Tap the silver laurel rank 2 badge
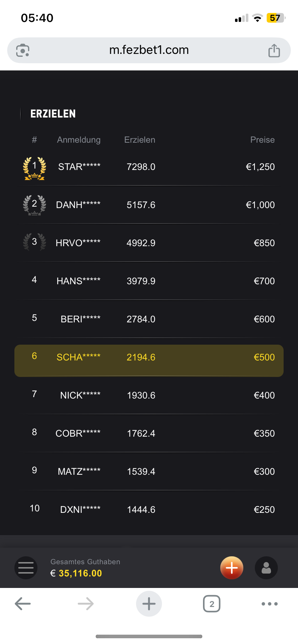298x644 pixels. 35,205
